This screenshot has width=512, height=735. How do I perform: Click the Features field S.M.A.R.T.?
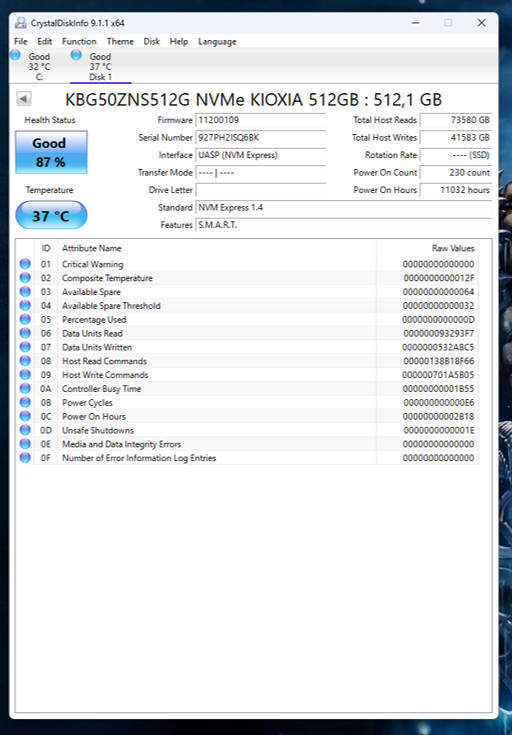(x=344, y=225)
